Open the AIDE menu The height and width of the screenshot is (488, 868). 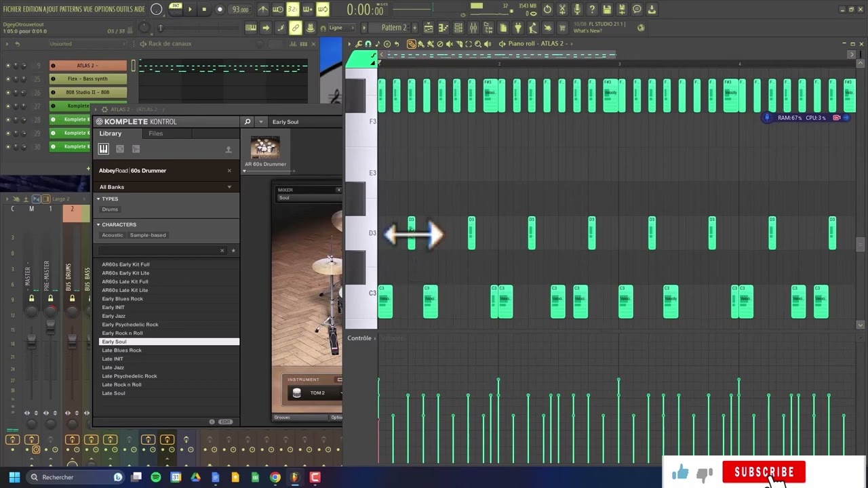pos(139,9)
